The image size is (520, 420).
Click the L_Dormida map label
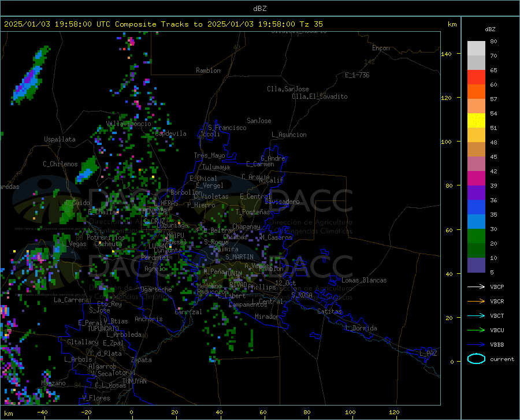(x=361, y=328)
